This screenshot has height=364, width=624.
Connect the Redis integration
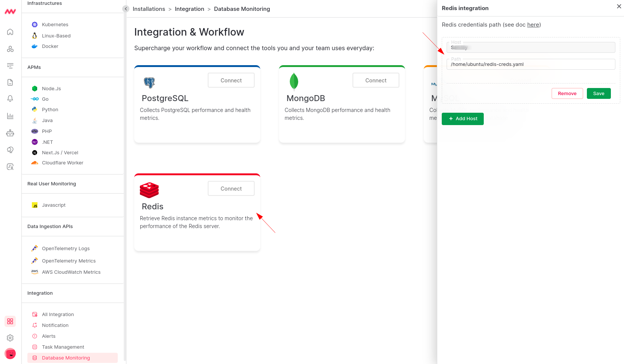[231, 188]
